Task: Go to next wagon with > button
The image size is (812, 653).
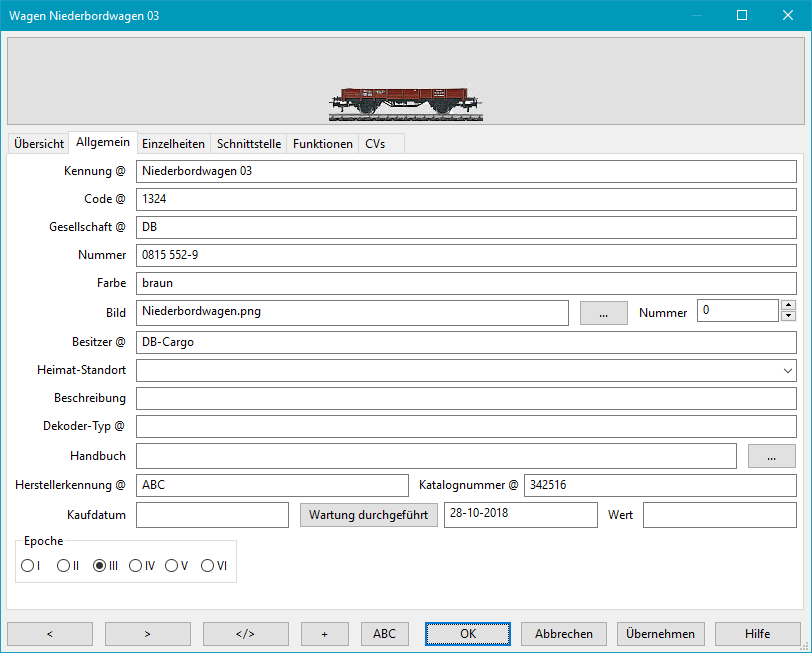Action: (147, 634)
